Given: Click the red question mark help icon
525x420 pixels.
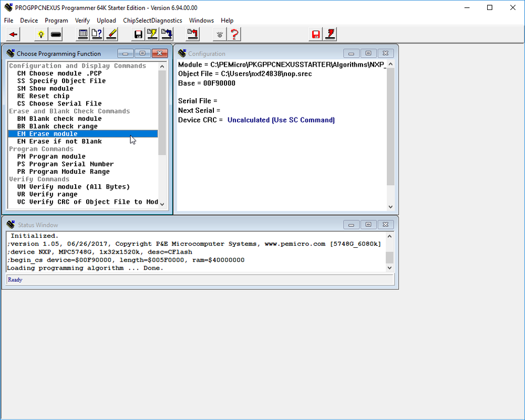Looking at the screenshot, I should 234,34.
